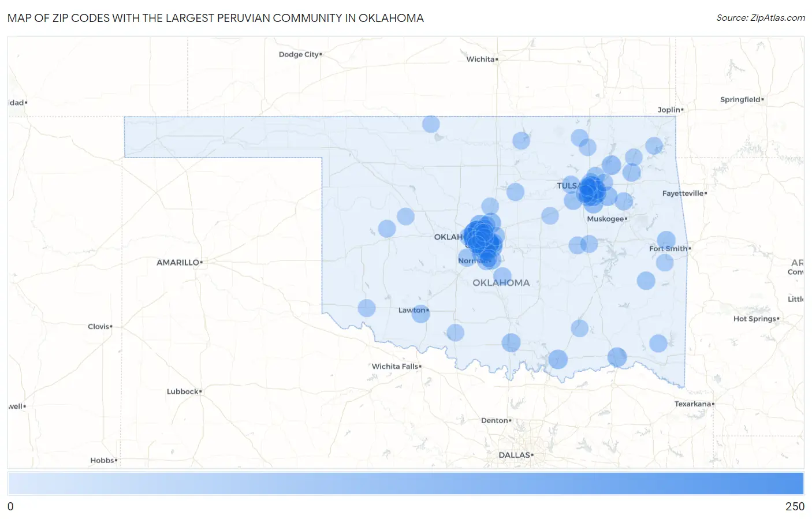Click the Hot Springs label
Image resolution: width=812 pixels, height=519 pixels.
coord(755,319)
